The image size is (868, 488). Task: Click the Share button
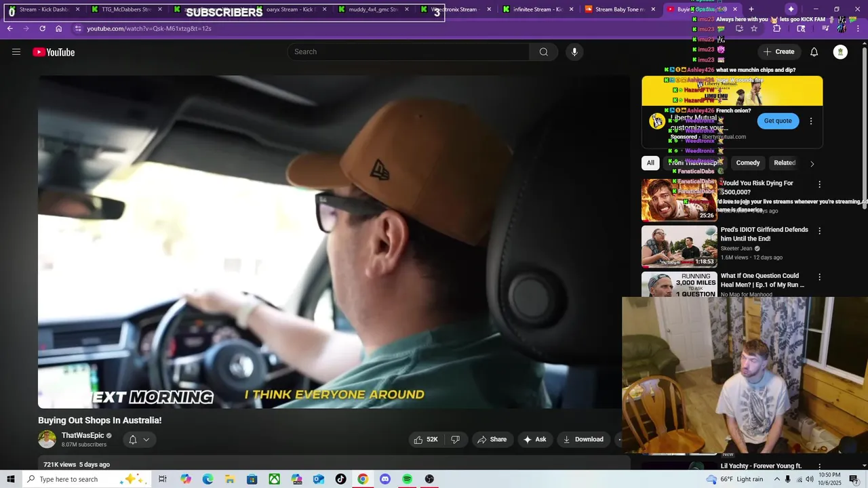(492, 439)
